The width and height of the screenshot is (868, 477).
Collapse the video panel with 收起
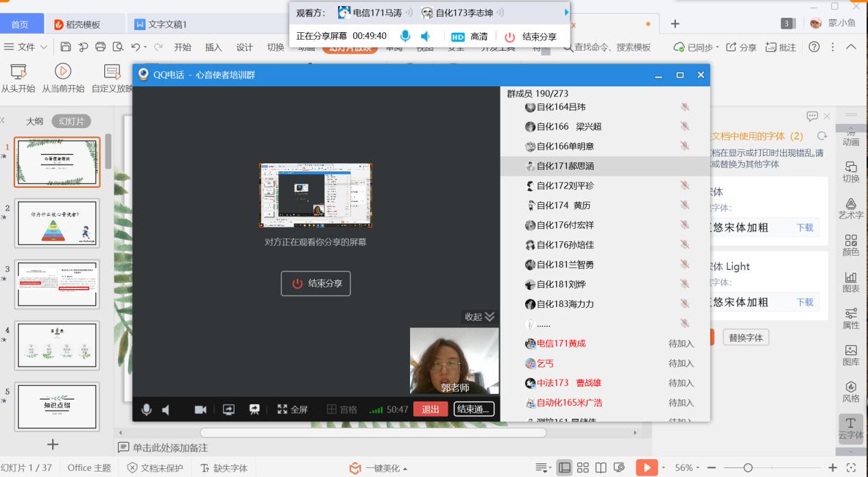[479, 317]
